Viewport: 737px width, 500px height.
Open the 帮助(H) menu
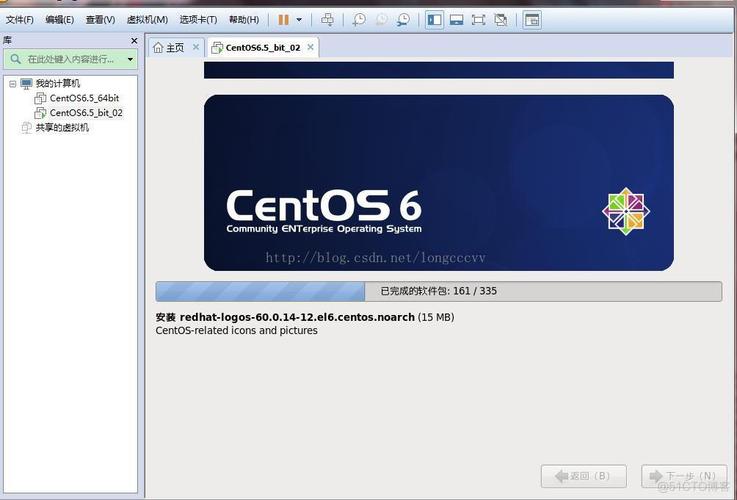tap(244, 20)
